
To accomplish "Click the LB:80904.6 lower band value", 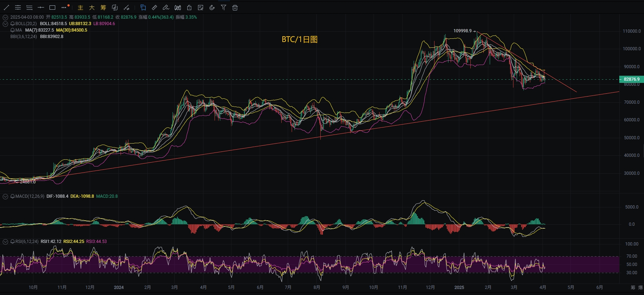I will (104, 24).
